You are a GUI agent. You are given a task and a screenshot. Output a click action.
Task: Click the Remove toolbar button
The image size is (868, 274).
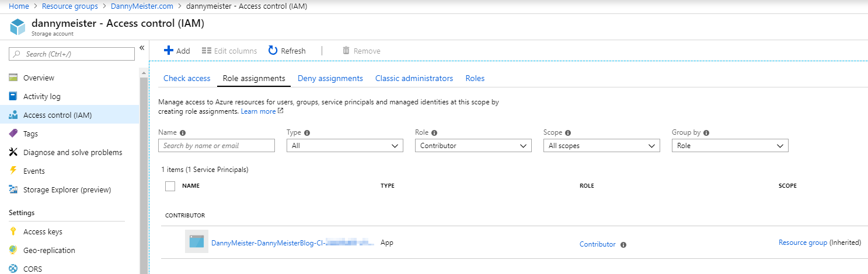(361, 51)
